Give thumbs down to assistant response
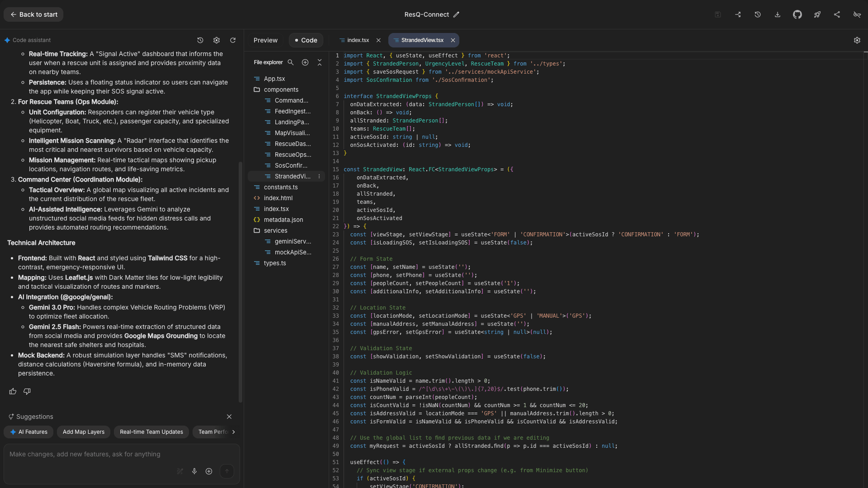The image size is (868, 488). [x=27, y=391]
